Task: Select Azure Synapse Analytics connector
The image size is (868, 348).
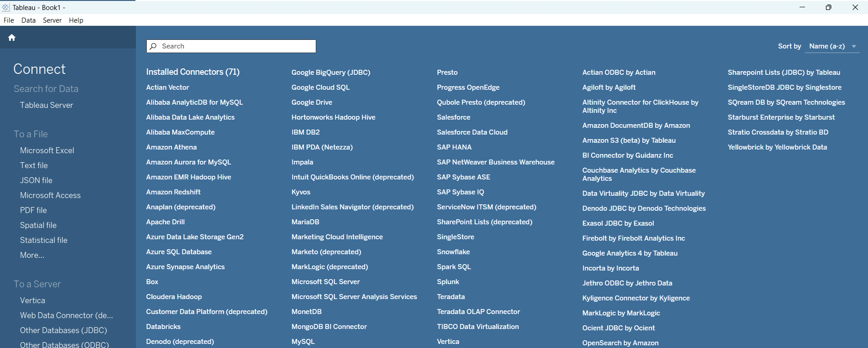Action: [x=185, y=267]
